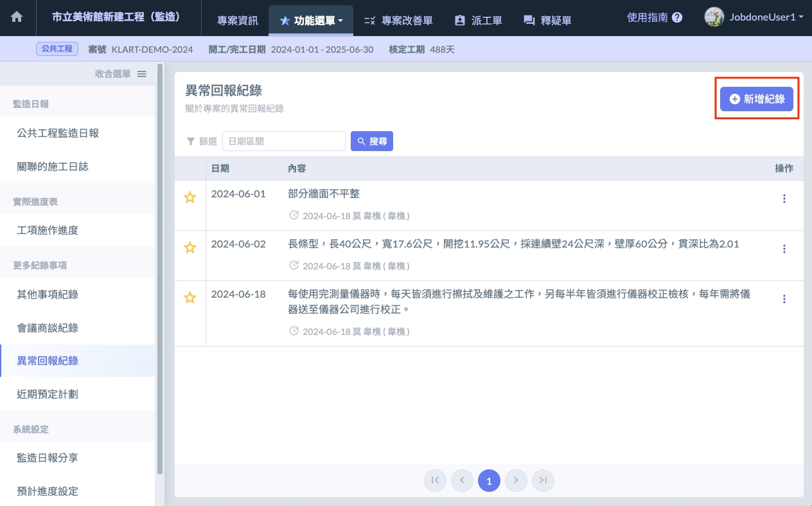812x506 pixels.
Task: Click the 日期區間 date range input field
Action: tap(283, 141)
